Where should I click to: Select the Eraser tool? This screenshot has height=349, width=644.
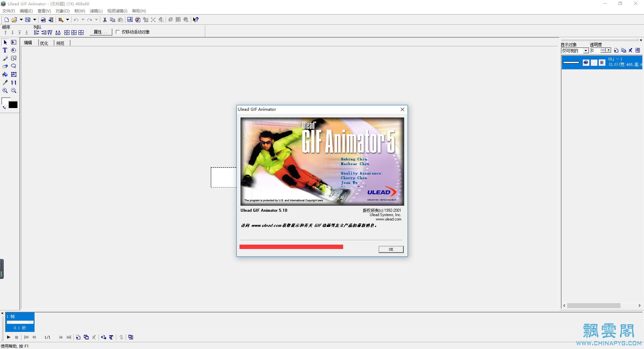pyautogui.click(x=5, y=66)
